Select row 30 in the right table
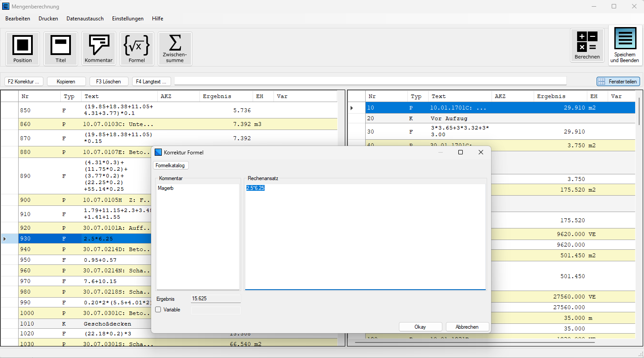The image size is (644, 358). [x=492, y=132]
